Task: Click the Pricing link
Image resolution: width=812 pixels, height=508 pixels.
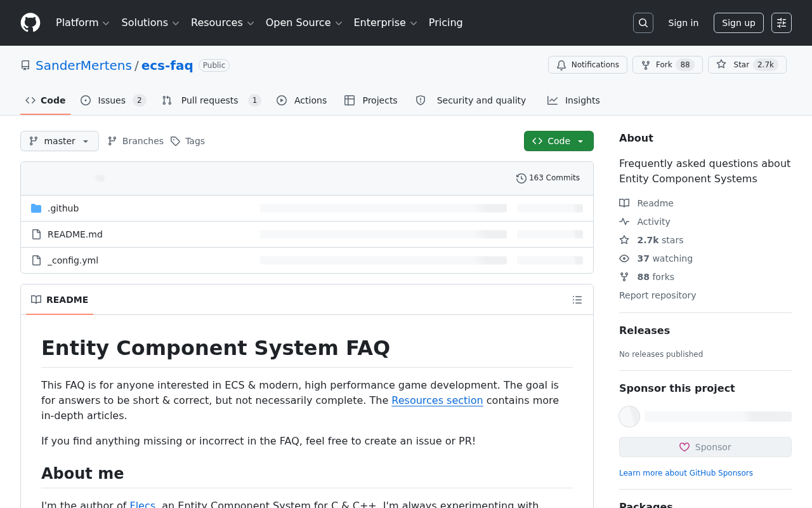Action: coord(446,23)
